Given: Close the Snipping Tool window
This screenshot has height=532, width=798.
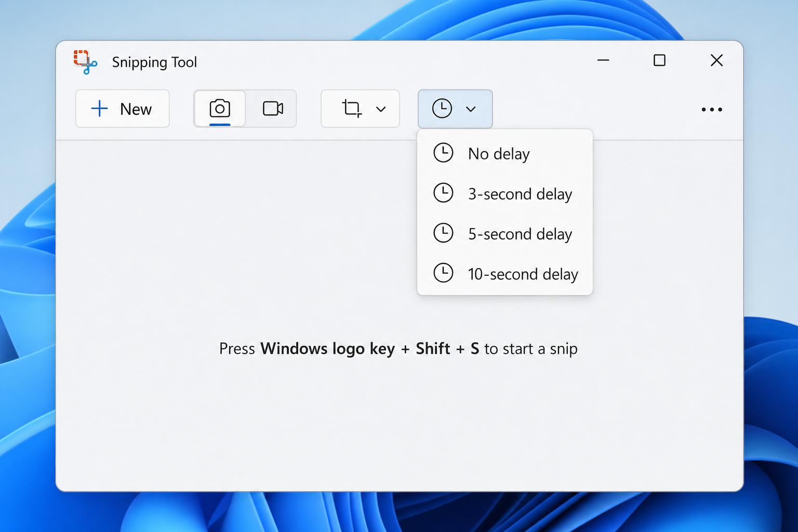Looking at the screenshot, I should click(x=716, y=60).
